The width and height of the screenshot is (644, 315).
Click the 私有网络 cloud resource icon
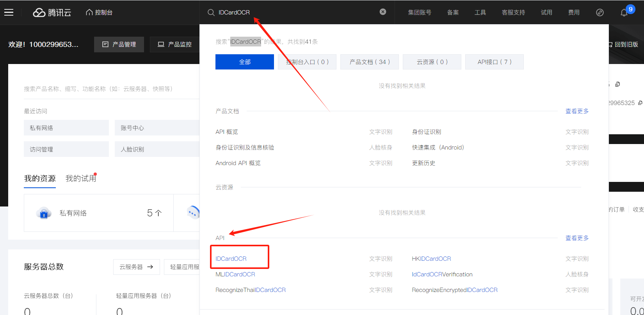coord(44,213)
